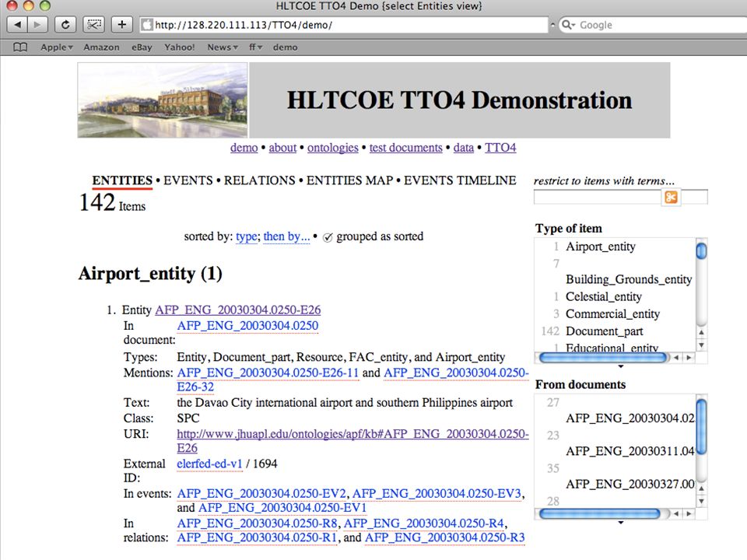Click the orange scissors filter icon
Image resolution: width=747 pixels, height=560 pixels.
coord(671,197)
